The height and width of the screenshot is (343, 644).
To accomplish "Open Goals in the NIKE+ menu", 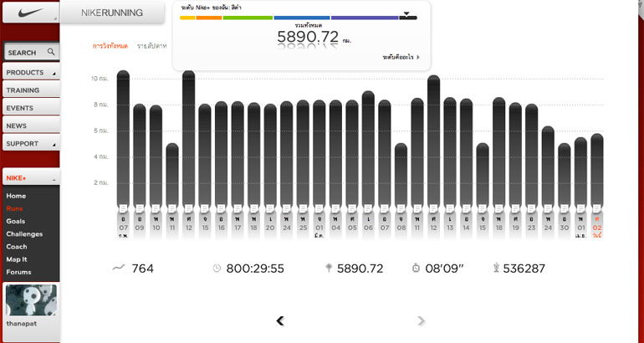I will (x=16, y=221).
